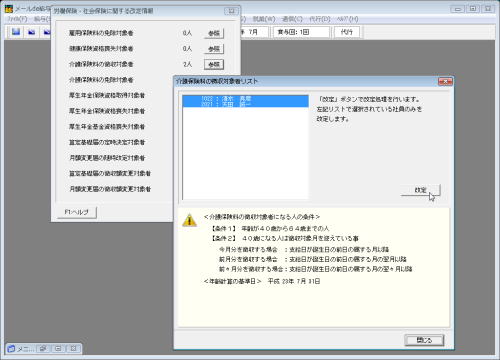Image resolution: width=500 pixels, height=360 pixels.
Task: Click the 算定基礎届の徴収額変更対象者 label
Action: [x=110, y=173]
